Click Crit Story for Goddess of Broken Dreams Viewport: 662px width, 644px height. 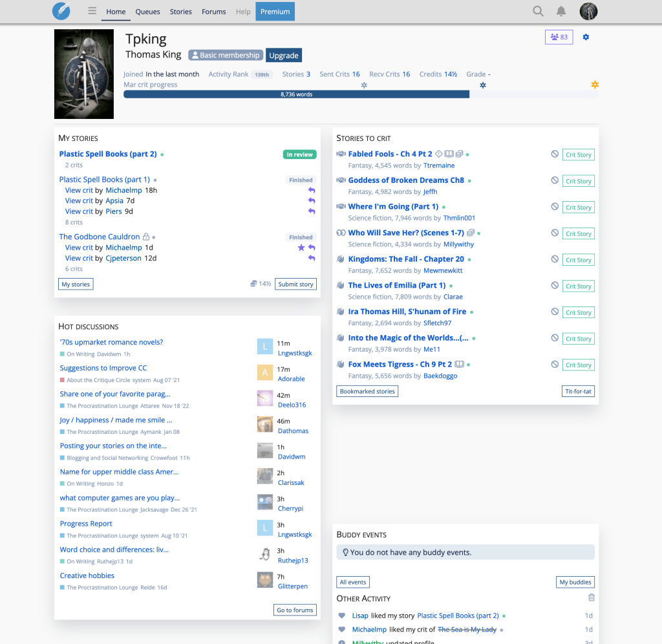(x=578, y=181)
